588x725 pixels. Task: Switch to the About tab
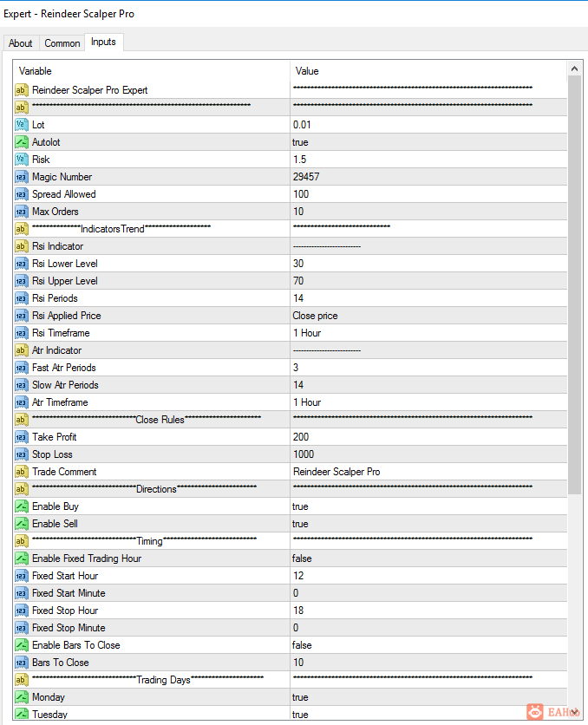click(20, 43)
